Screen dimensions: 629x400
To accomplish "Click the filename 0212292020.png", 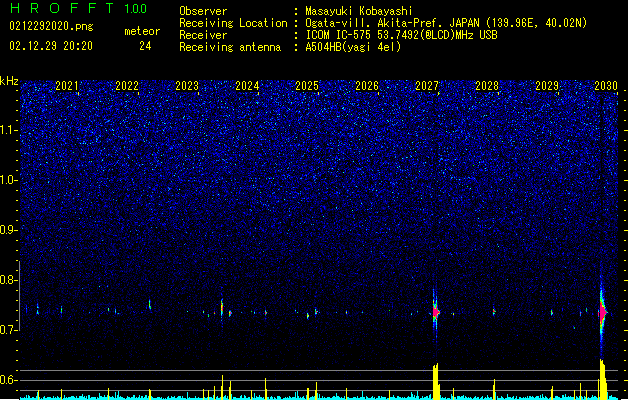I will (51, 26).
